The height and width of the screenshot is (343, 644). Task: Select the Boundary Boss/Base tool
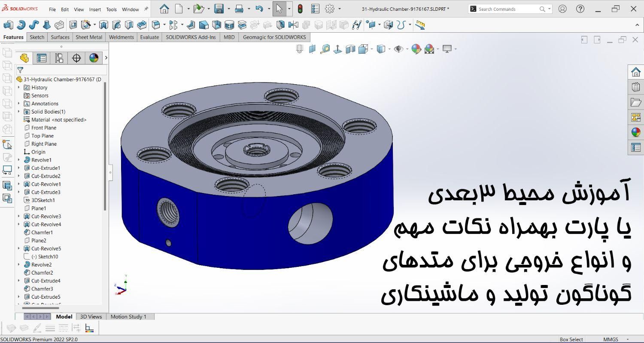(59, 25)
